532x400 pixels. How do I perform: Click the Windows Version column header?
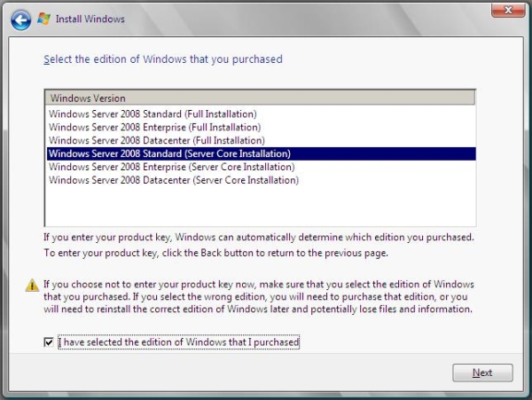point(260,98)
